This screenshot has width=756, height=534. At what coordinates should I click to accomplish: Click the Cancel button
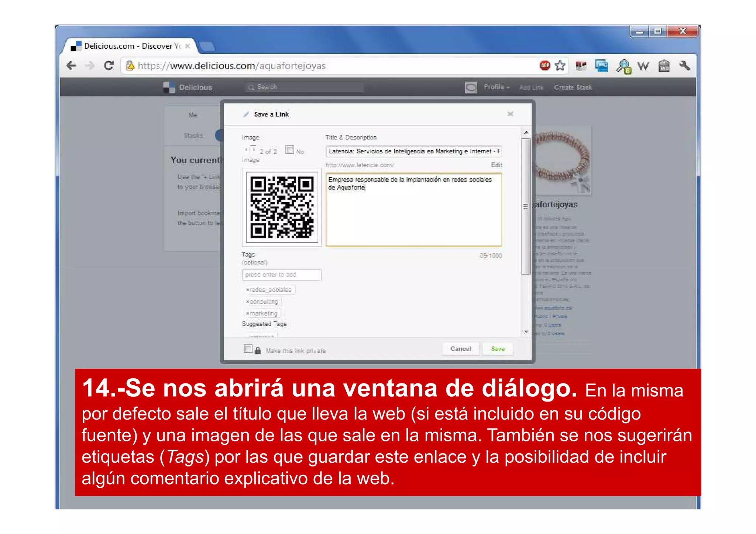(461, 349)
